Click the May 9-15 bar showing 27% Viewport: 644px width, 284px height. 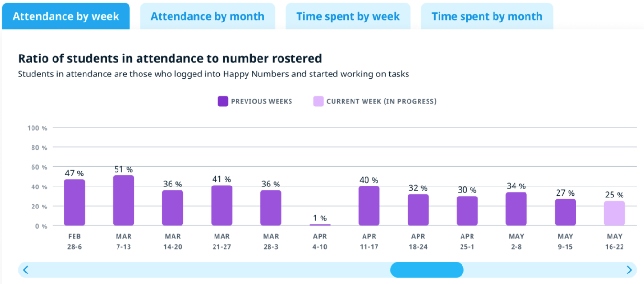[565, 212]
